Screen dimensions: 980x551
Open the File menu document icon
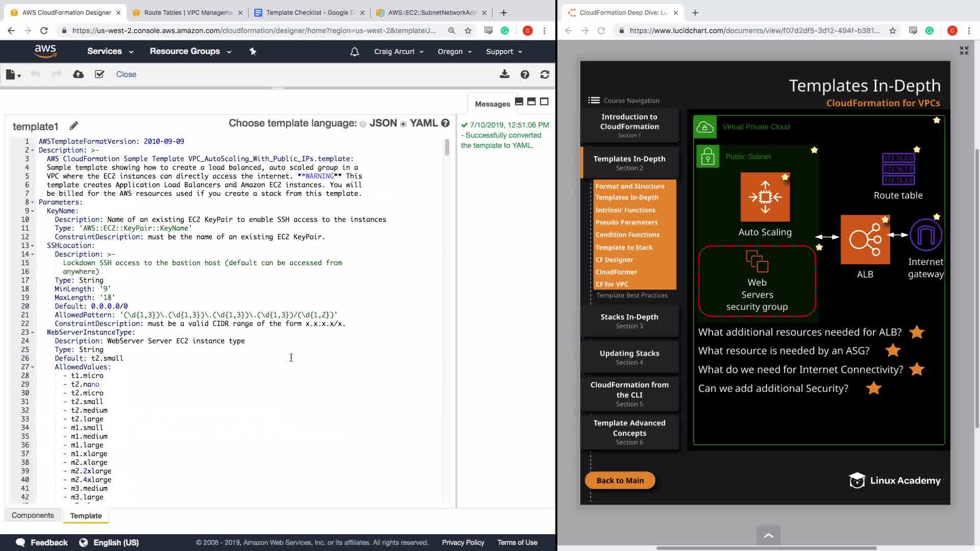pyautogui.click(x=11, y=74)
